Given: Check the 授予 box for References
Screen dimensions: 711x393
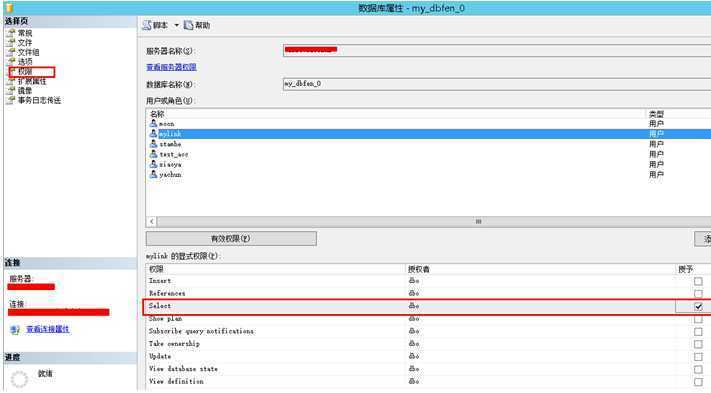Looking at the screenshot, I should coord(698,294).
